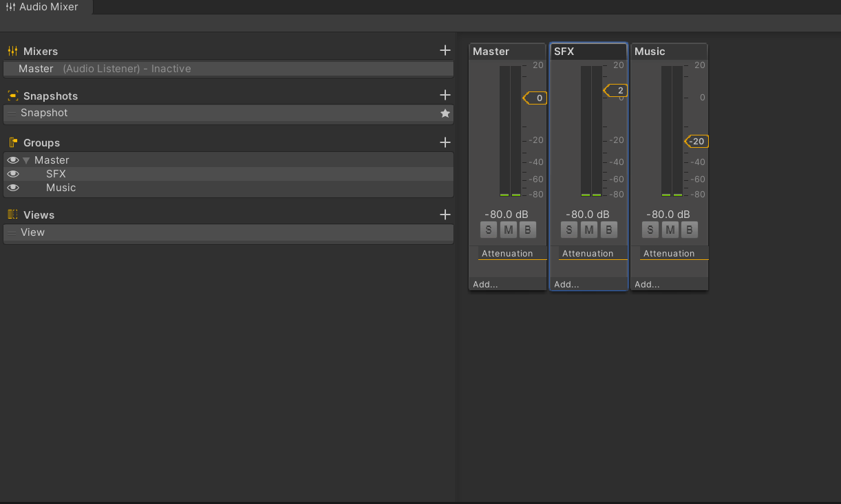Open Add effect menu on Master strip
This screenshot has height=504, width=841.
point(485,284)
